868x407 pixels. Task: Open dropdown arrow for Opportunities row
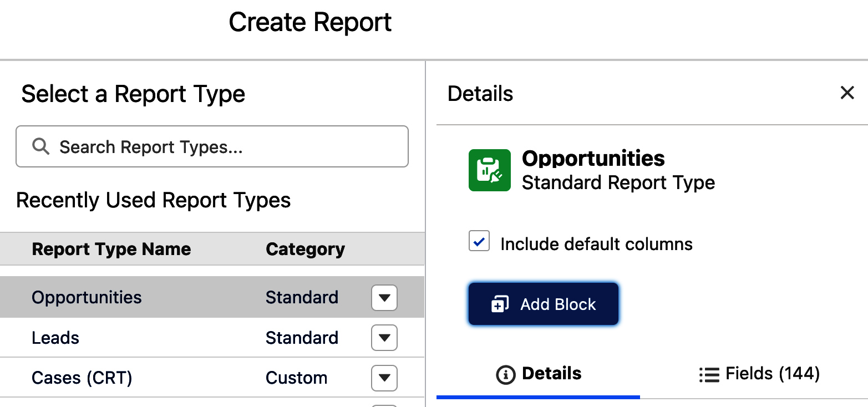pyautogui.click(x=384, y=298)
